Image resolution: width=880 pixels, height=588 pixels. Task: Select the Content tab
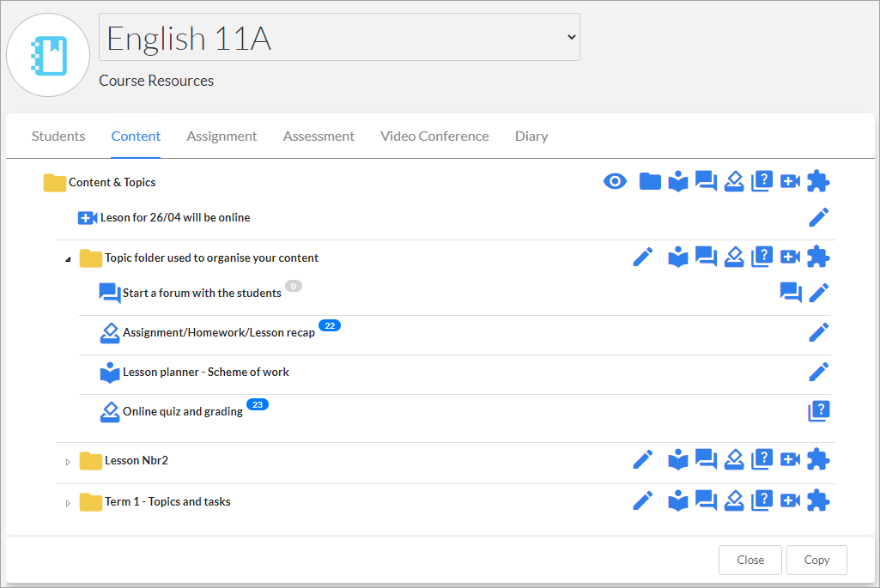pos(136,136)
